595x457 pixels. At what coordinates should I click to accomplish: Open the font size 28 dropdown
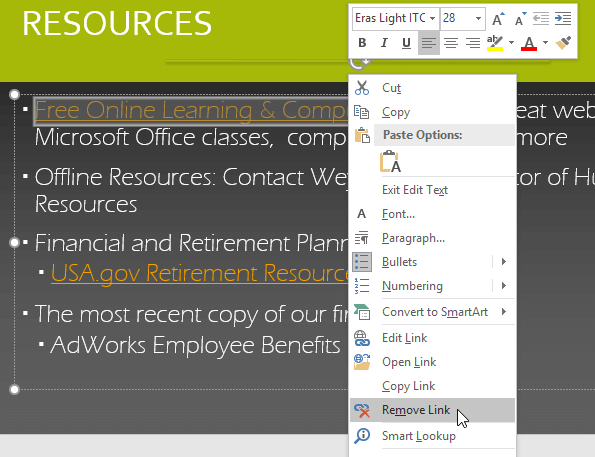click(478, 18)
